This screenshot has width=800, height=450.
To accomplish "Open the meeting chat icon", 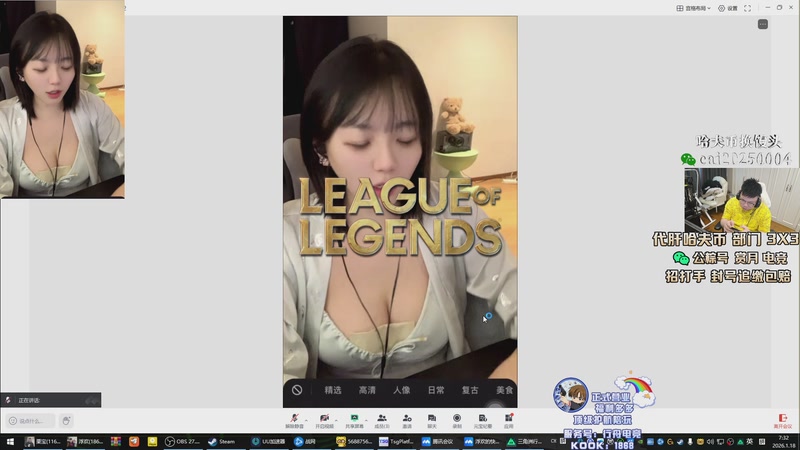I will point(432,421).
